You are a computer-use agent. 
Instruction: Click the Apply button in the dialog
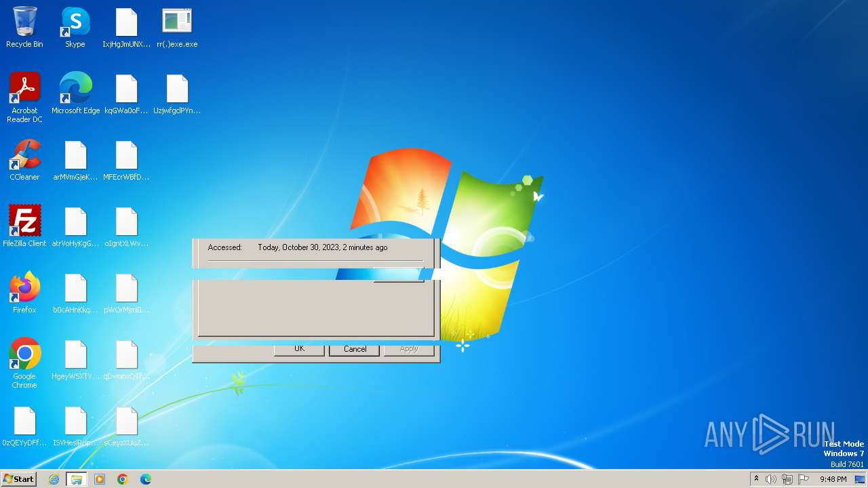tap(409, 349)
